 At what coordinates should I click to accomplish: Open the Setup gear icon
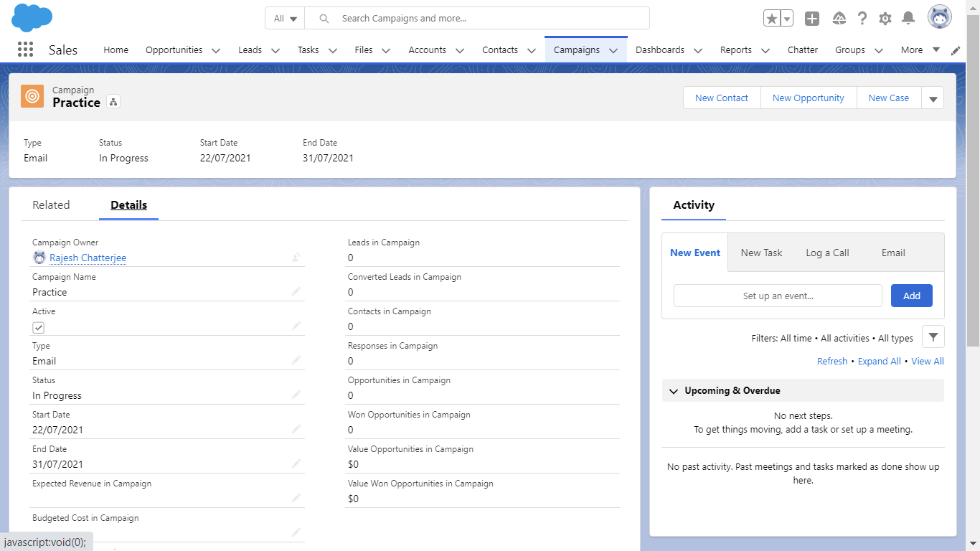[885, 19]
